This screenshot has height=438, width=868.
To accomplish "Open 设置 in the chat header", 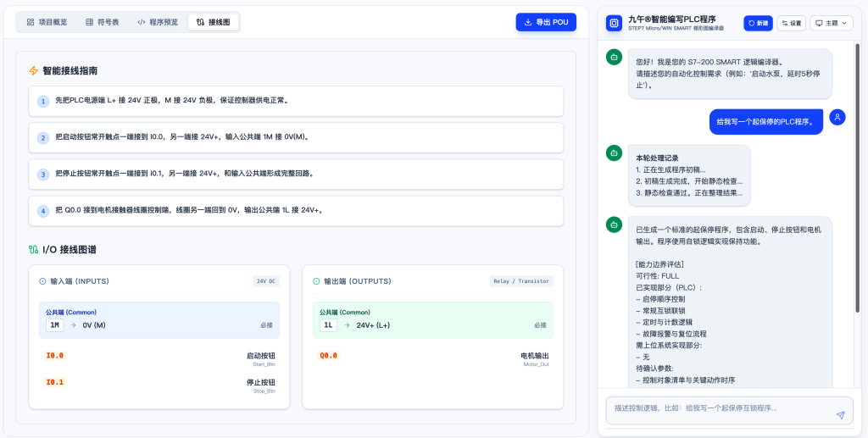I will 791,23.
